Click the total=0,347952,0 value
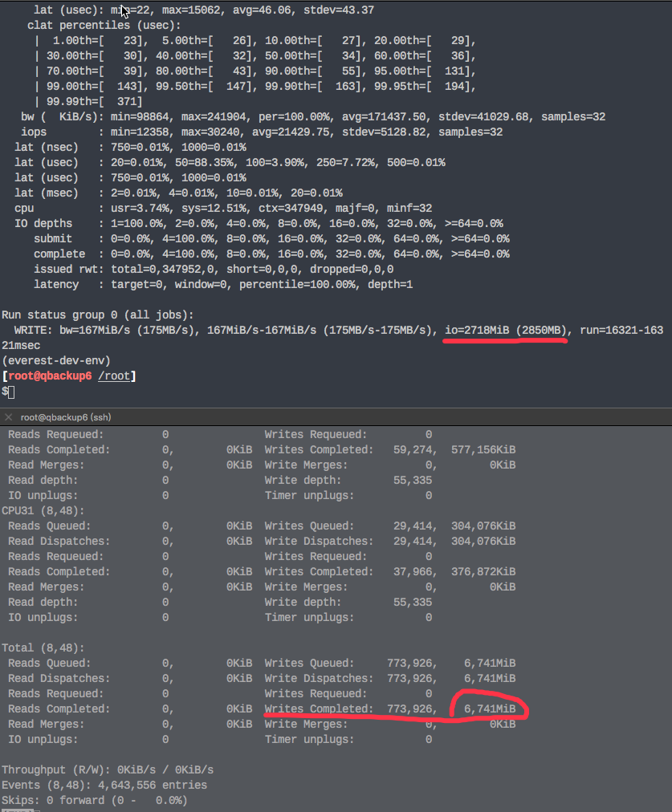 click(x=165, y=270)
